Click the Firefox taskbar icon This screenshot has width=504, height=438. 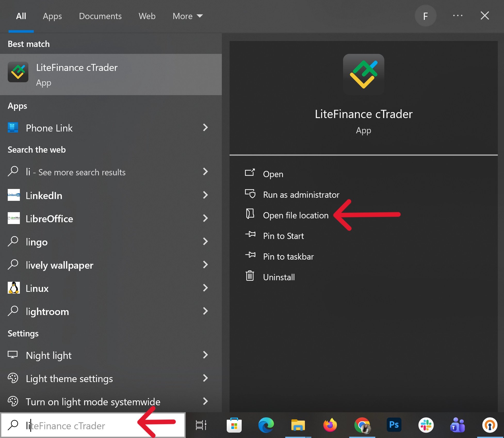coord(330,425)
